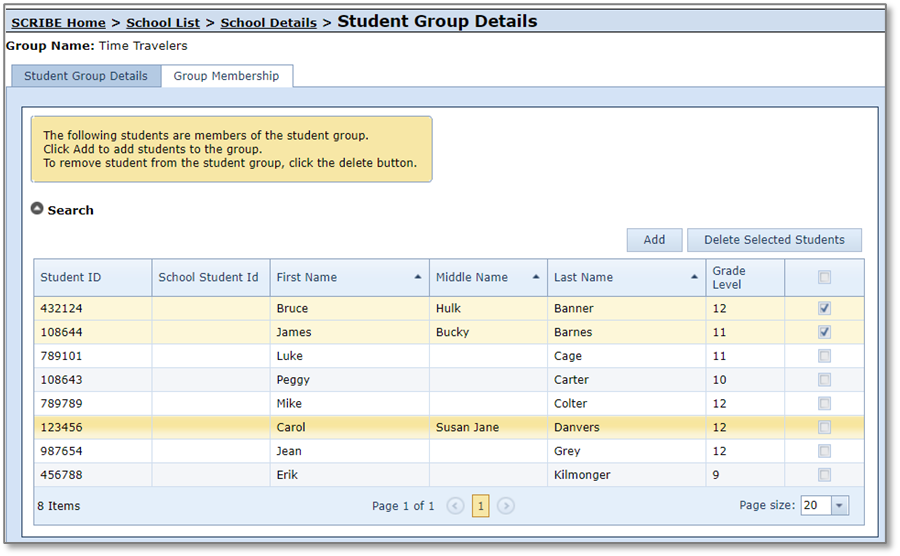900x556 pixels.
Task: Click the Middle Name column header label
Action: click(472, 277)
